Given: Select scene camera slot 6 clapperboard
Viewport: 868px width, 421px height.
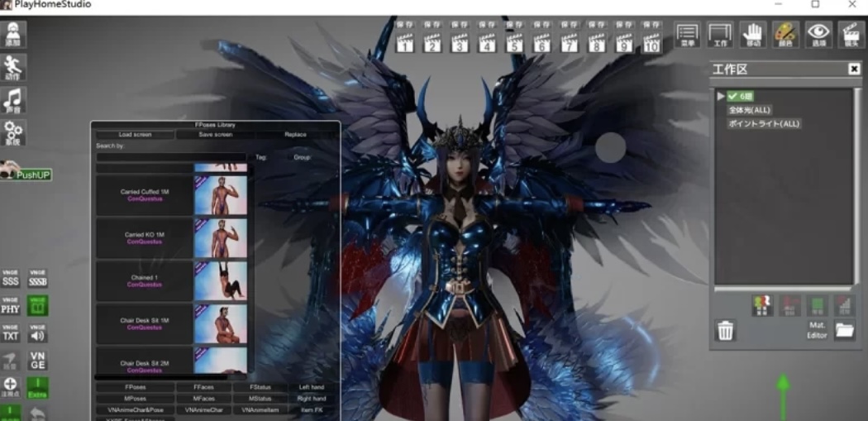Looking at the screenshot, I should coord(541,43).
